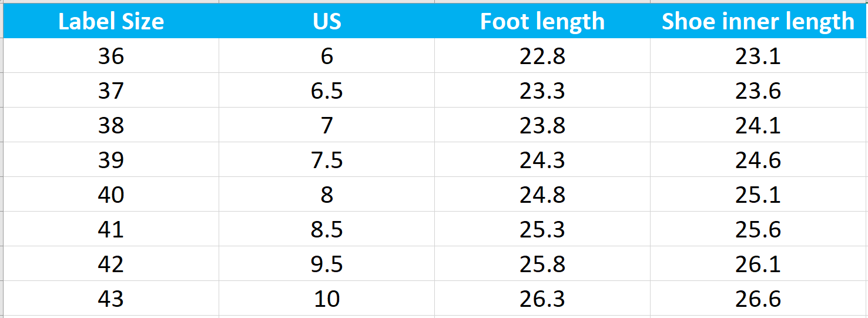The image size is (868, 318).
Task: Click the US size 8.5 cell
Action: tap(327, 229)
